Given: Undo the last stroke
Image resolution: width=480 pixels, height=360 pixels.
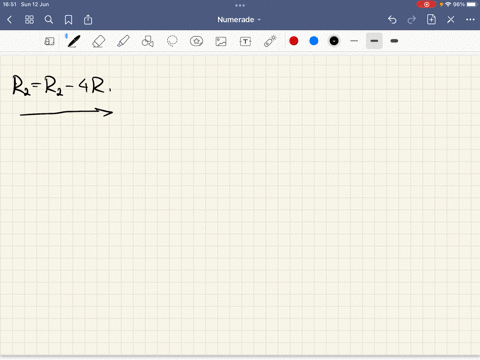Looking at the screenshot, I should pos(392,20).
